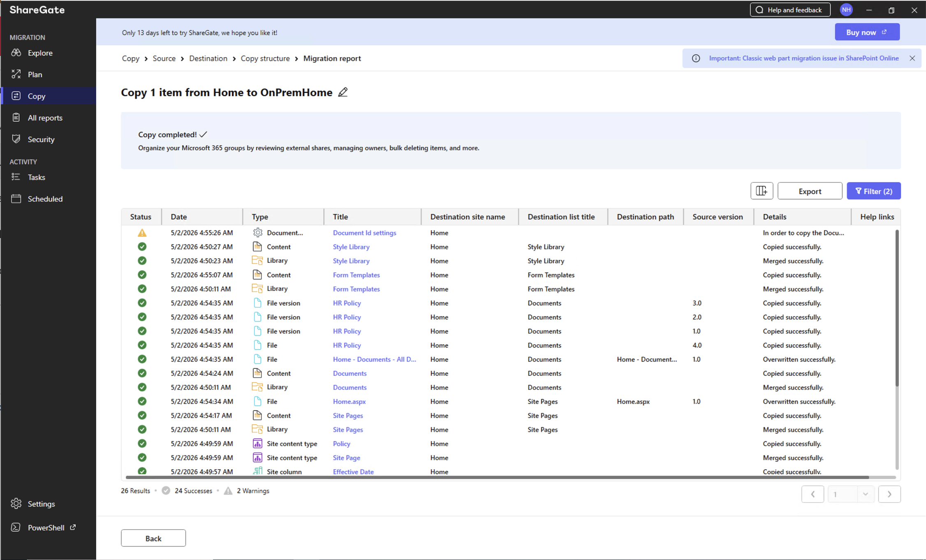926x560 pixels.
Task: Click the Help links column header
Action: coord(877,217)
